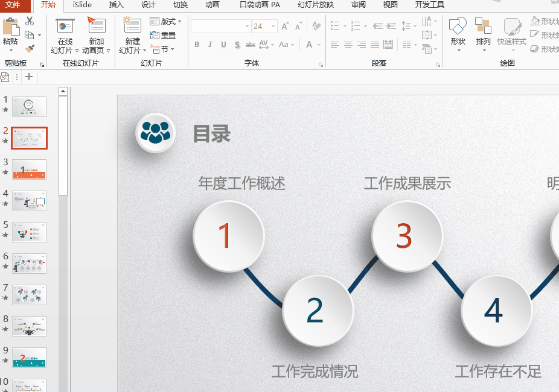
Task: Open the 幻灯片放映 tab
Action: [315, 5]
